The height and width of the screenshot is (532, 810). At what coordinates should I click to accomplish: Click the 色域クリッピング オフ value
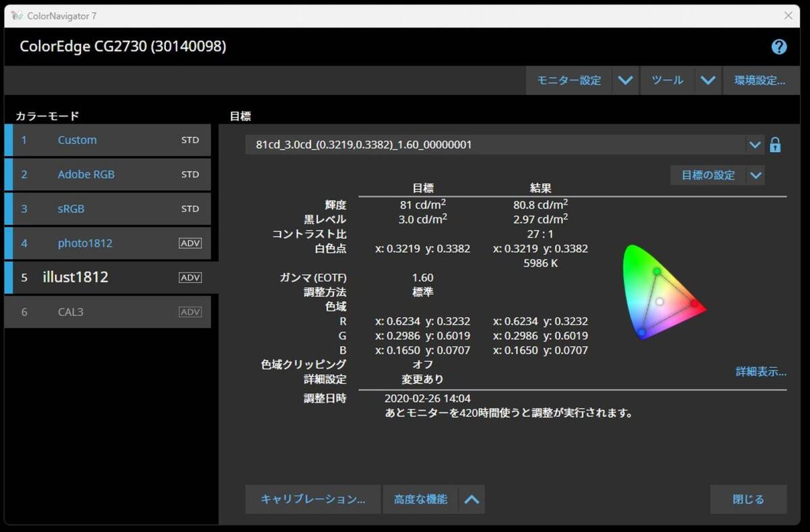423,365
